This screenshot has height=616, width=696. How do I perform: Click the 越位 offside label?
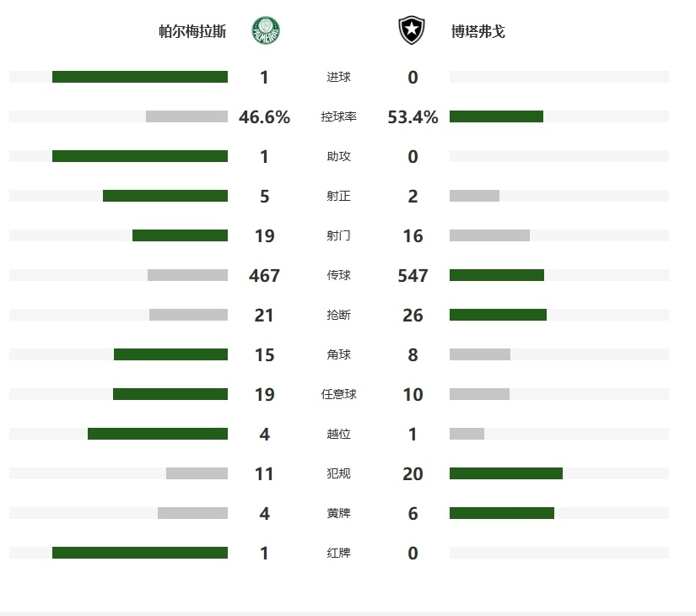click(x=338, y=434)
